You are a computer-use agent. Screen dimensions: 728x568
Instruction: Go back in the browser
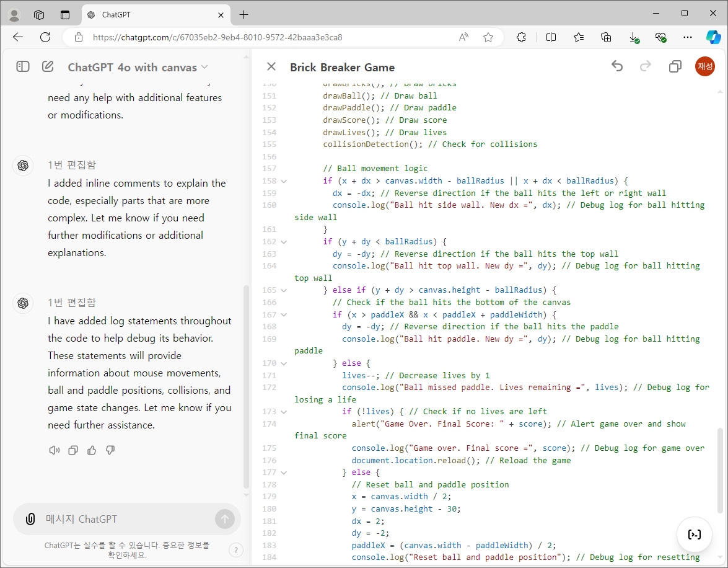pos(17,37)
